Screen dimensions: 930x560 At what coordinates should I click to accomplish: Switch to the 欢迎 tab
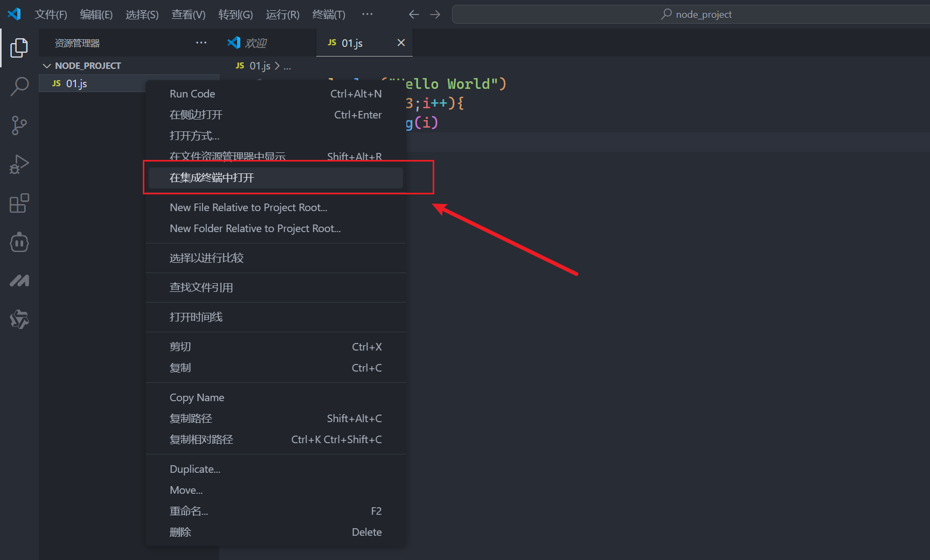tap(268, 43)
